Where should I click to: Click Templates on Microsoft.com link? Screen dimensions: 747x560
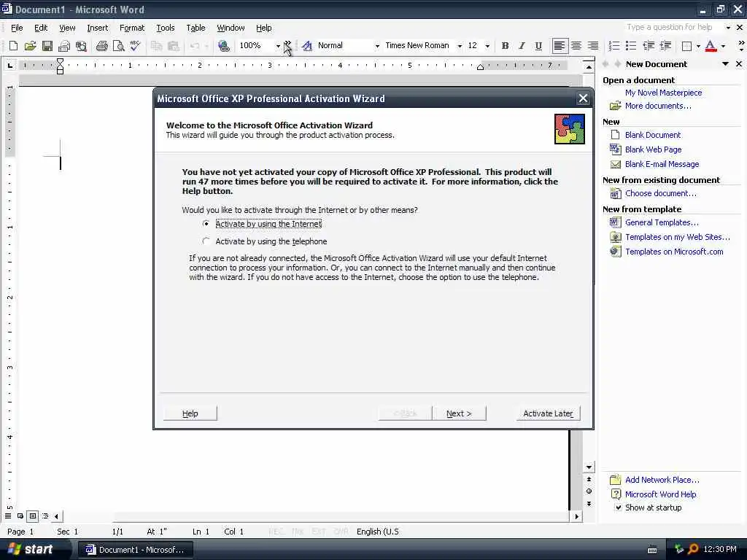click(674, 252)
